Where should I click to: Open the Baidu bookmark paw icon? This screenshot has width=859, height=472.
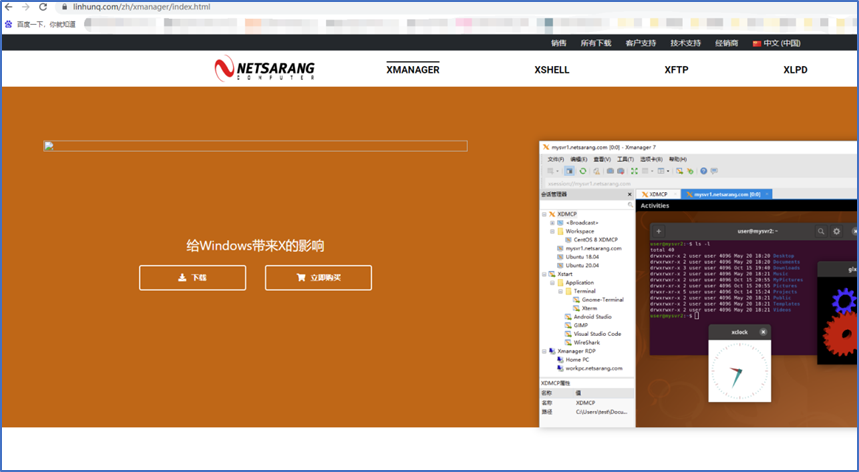tap(8, 24)
